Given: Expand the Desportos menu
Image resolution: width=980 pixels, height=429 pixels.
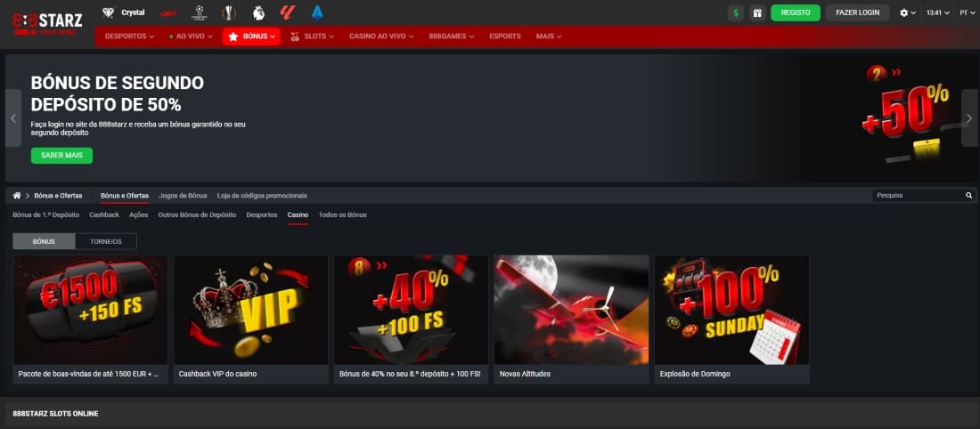Looking at the screenshot, I should (x=129, y=36).
